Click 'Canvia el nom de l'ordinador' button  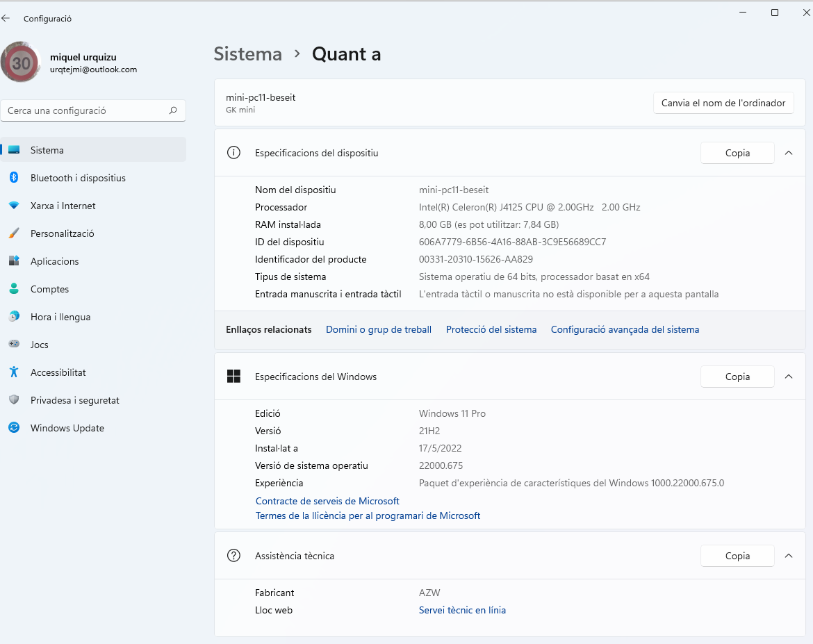coord(723,103)
